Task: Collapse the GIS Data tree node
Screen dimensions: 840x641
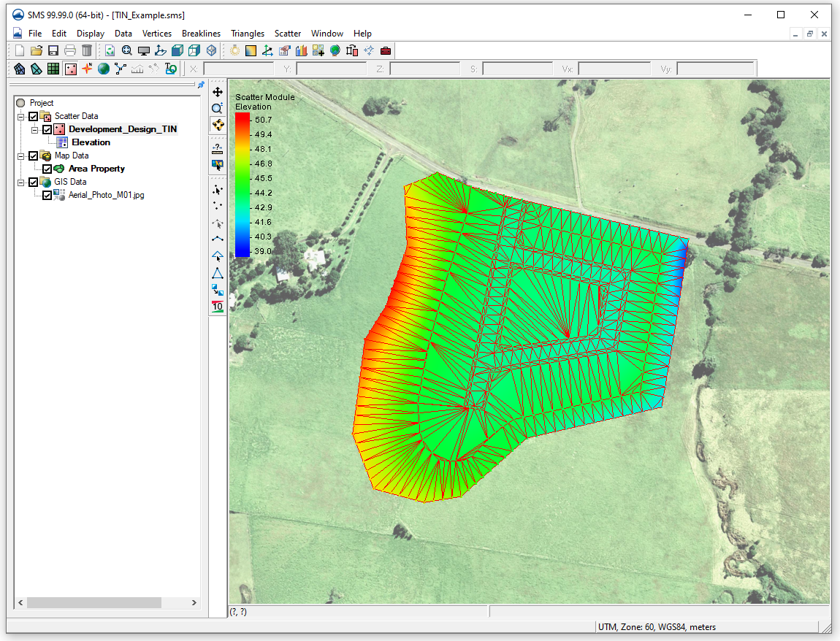Action: [x=21, y=182]
